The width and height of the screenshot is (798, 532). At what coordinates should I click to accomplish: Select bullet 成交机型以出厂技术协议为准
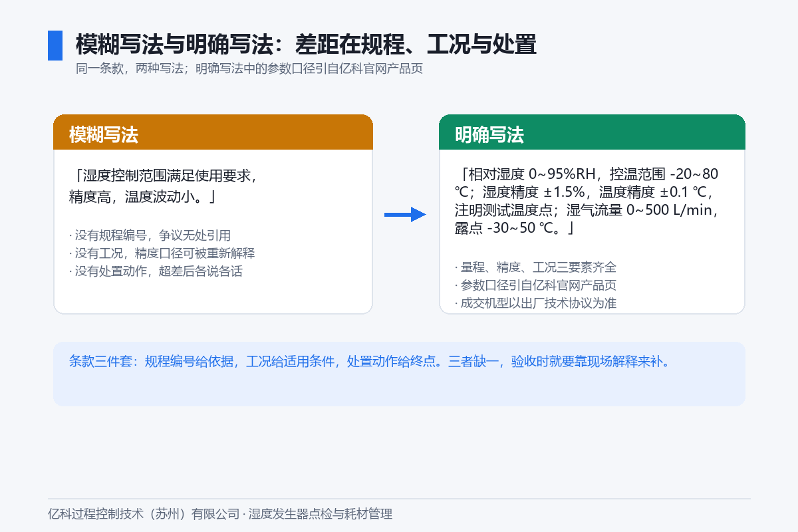(535, 303)
